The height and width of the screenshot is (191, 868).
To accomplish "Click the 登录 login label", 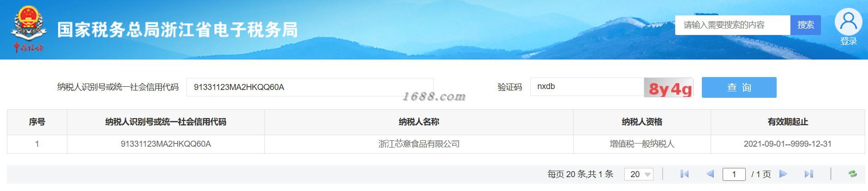I will coord(848,42).
